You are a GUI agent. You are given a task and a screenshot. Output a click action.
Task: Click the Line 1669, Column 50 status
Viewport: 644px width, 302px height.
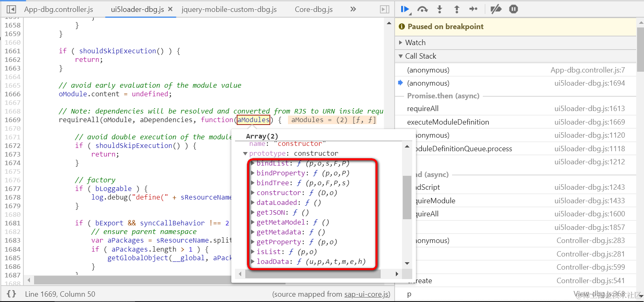point(60,294)
